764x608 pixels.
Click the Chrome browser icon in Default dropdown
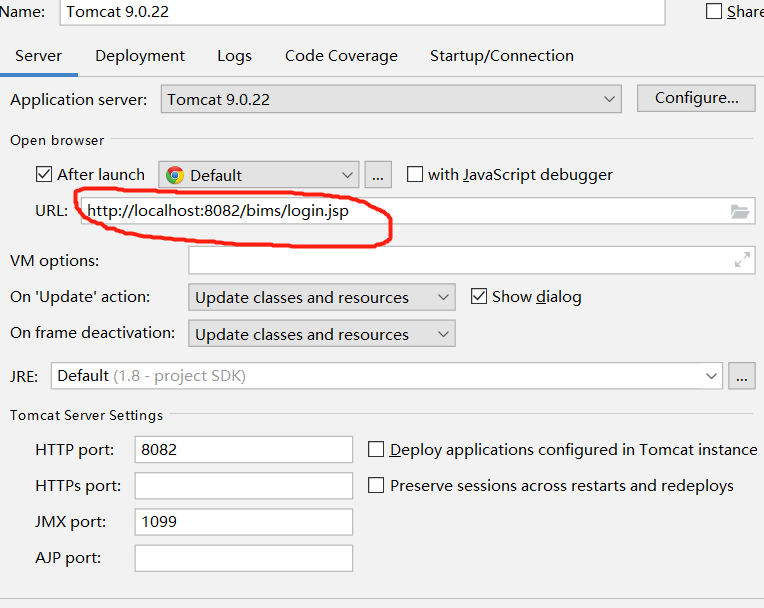[175, 175]
